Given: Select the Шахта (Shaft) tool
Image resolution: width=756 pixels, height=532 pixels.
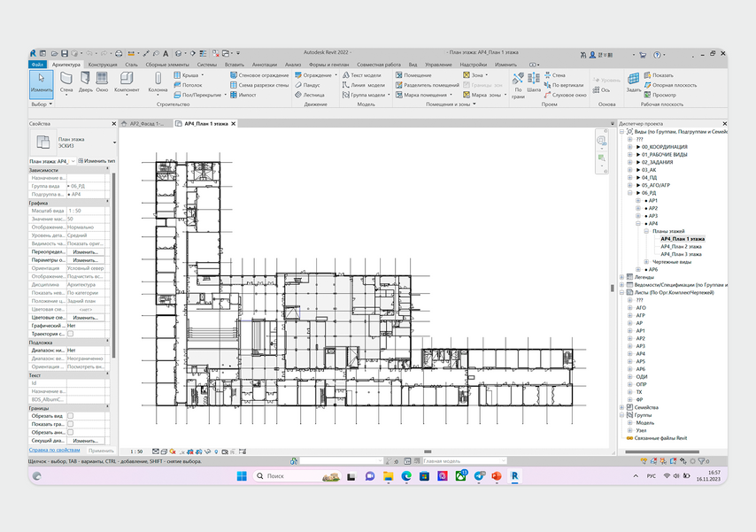Looking at the screenshot, I should click(x=534, y=82).
